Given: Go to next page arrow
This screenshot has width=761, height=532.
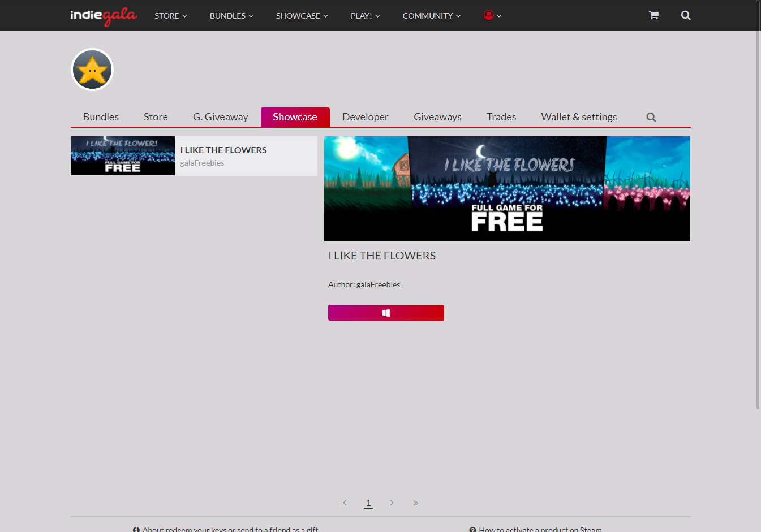Looking at the screenshot, I should click(x=392, y=503).
